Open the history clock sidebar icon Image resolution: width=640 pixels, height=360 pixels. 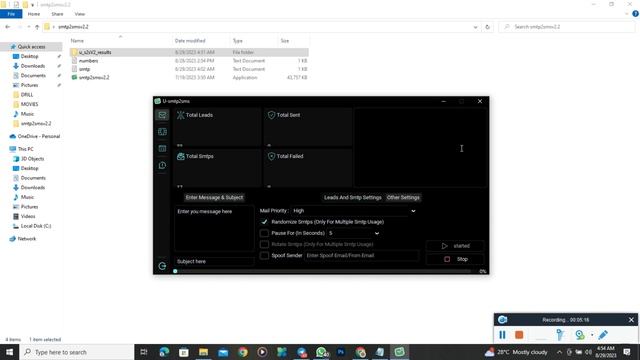(x=162, y=165)
